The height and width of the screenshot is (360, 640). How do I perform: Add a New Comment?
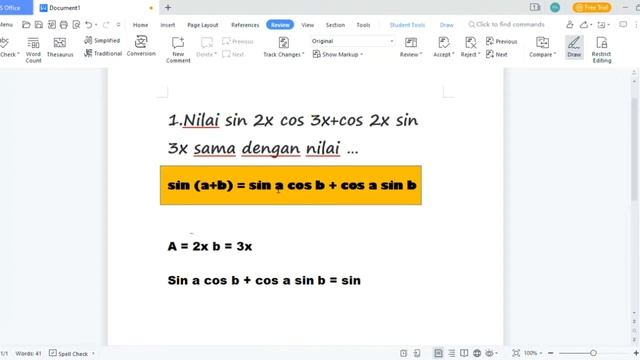pyautogui.click(x=178, y=49)
